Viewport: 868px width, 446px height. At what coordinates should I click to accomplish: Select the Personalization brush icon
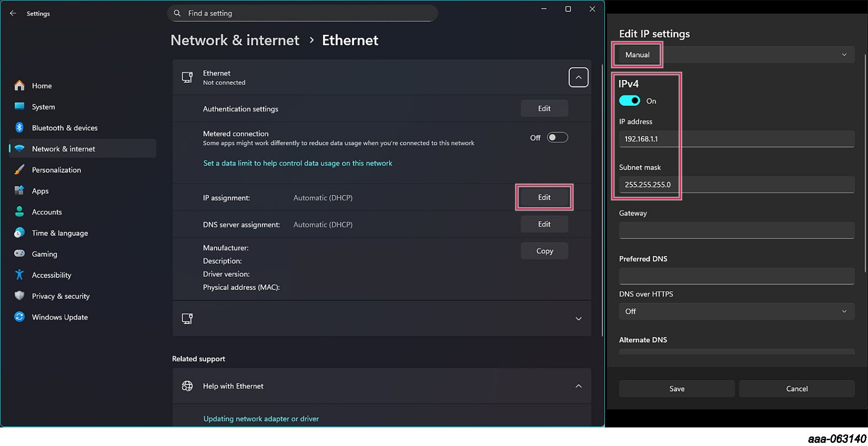pos(19,169)
